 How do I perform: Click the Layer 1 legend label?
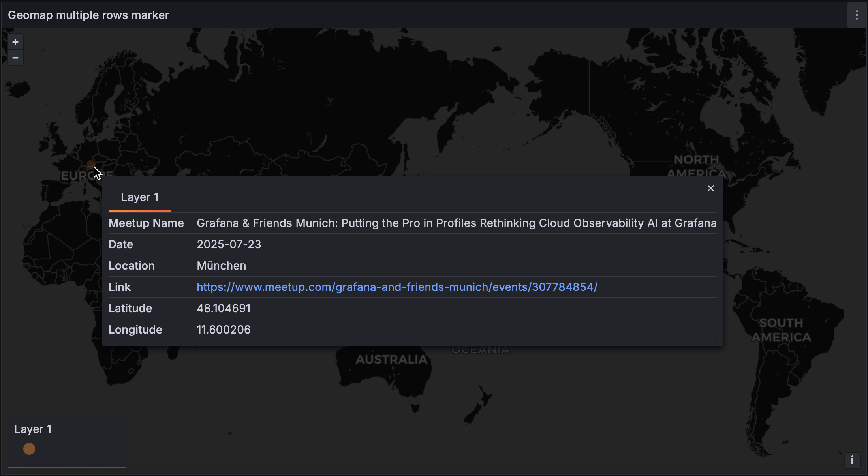(33, 429)
